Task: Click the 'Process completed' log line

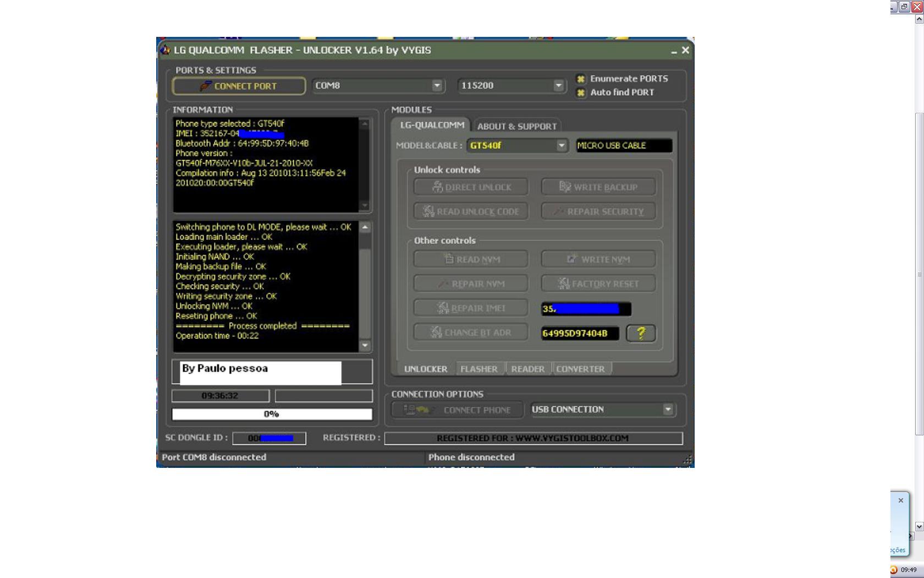Action: click(262, 326)
